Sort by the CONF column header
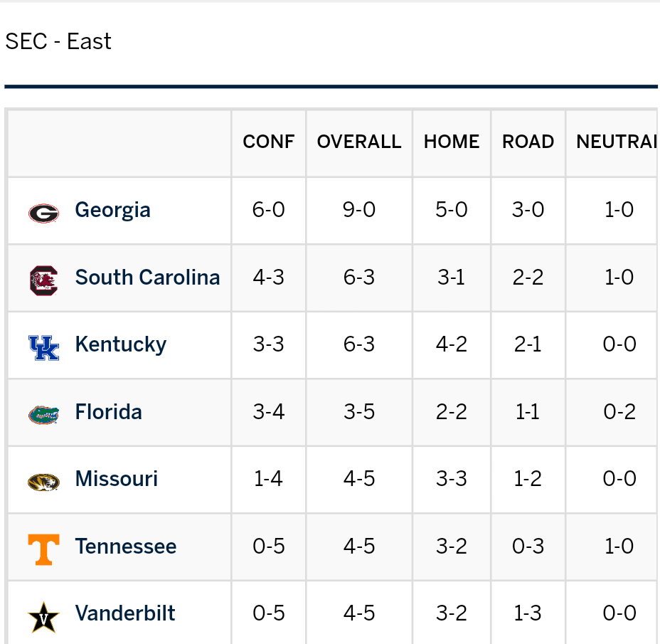The width and height of the screenshot is (660, 644). 268,142
